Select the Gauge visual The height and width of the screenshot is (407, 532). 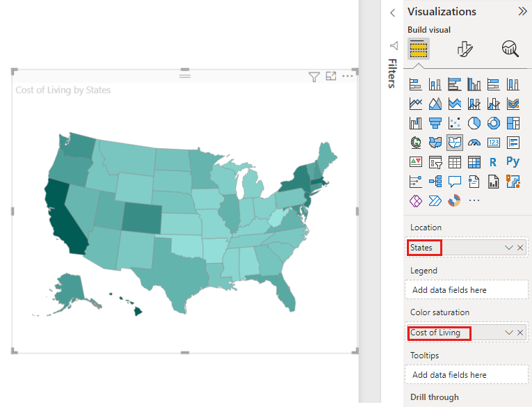click(x=474, y=143)
